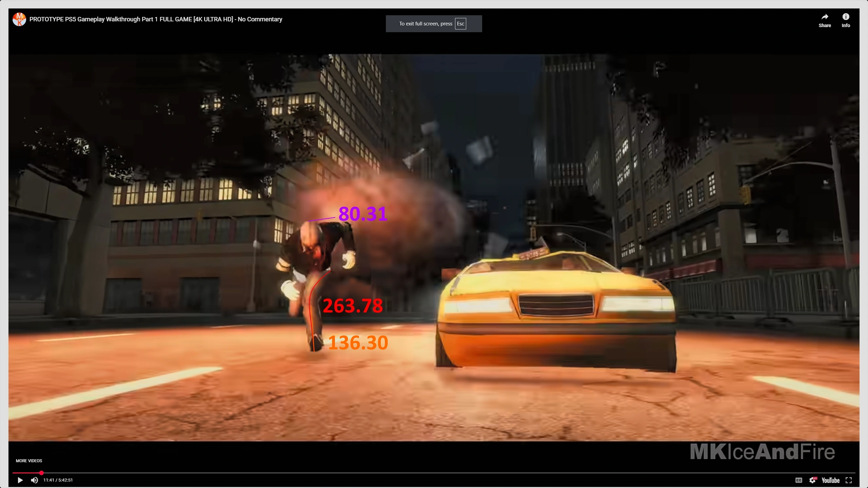Viewport: 868px width, 488px height.
Task: Seek to the middle of the progress bar
Action: tap(434, 473)
